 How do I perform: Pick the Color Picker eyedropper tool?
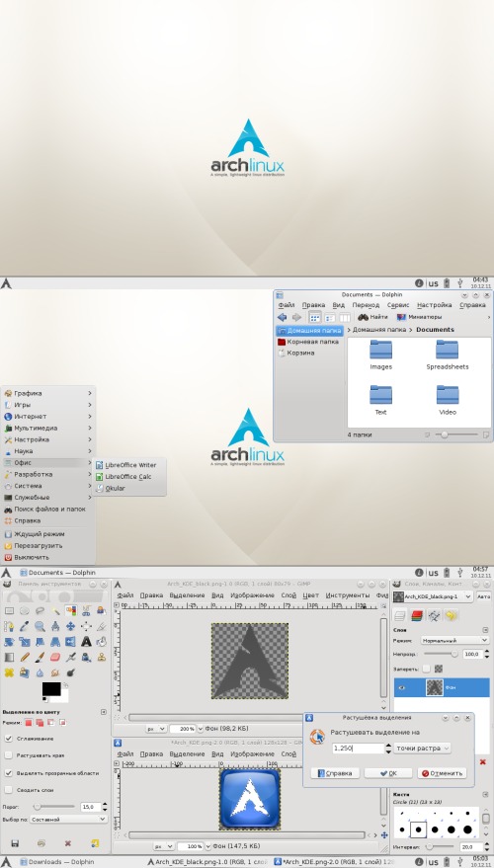pyautogui.click(x=25, y=627)
